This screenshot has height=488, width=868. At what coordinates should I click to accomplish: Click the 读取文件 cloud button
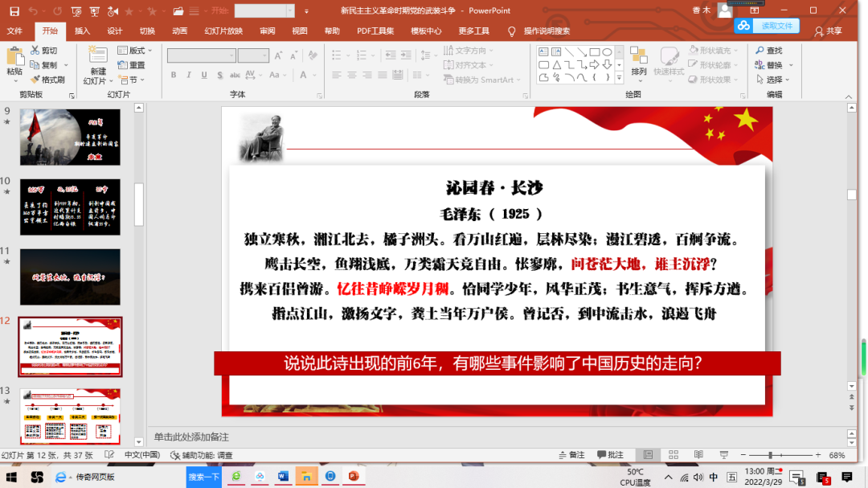pyautogui.click(x=768, y=26)
